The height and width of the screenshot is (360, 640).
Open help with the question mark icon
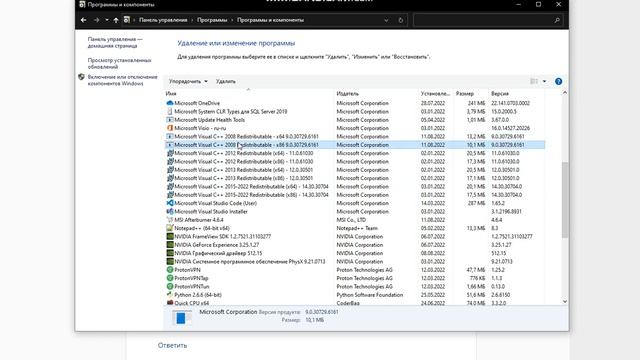tap(558, 81)
